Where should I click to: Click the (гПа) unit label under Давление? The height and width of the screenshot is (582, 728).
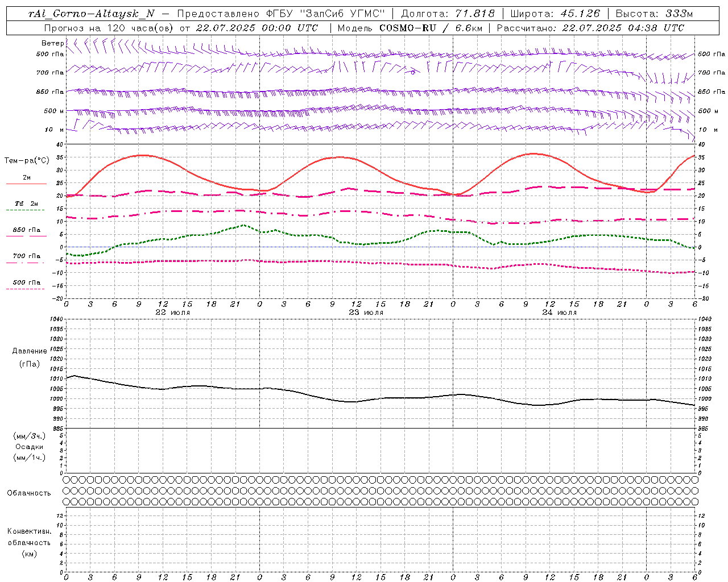[30, 364]
